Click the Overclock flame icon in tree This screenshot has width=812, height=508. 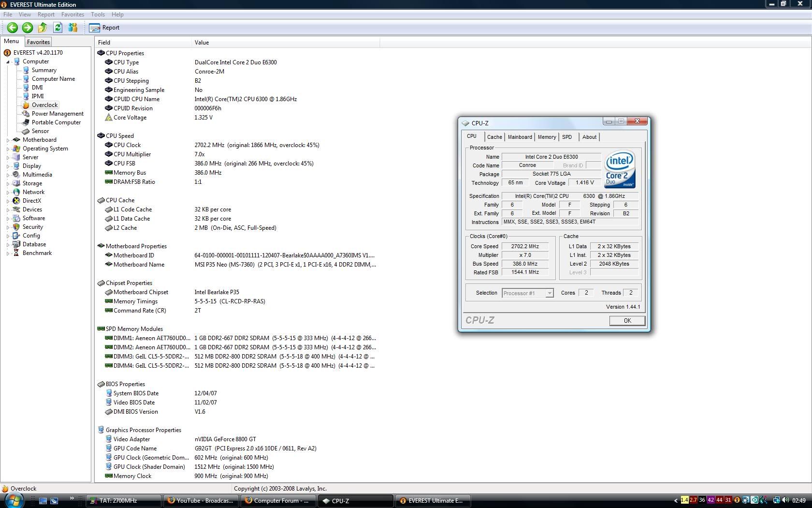point(26,105)
